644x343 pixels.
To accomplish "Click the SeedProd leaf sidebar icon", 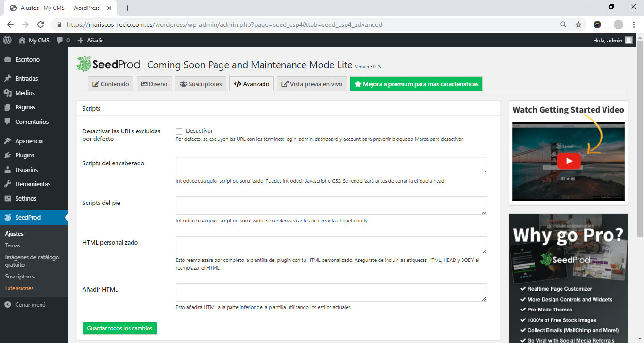I will tap(8, 217).
